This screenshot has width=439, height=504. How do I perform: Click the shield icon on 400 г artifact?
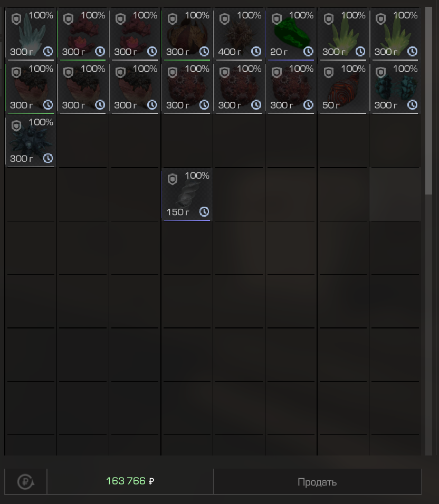tap(224, 19)
